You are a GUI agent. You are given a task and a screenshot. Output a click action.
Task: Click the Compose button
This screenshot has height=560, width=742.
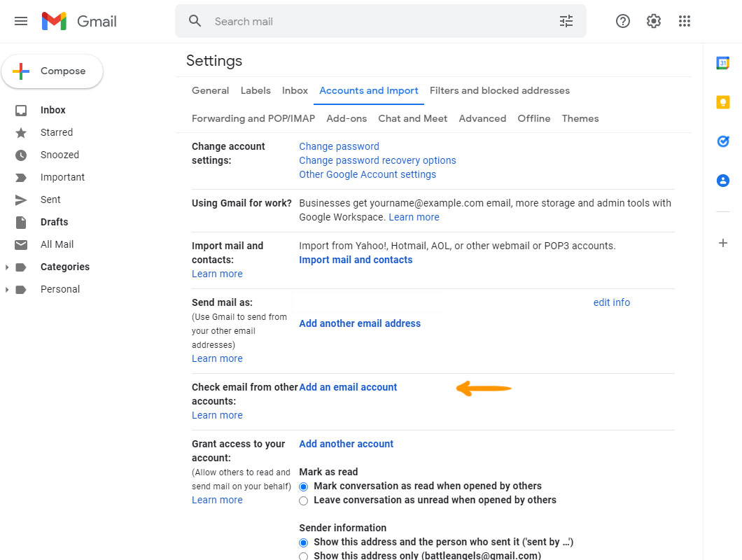tap(52, 71)
